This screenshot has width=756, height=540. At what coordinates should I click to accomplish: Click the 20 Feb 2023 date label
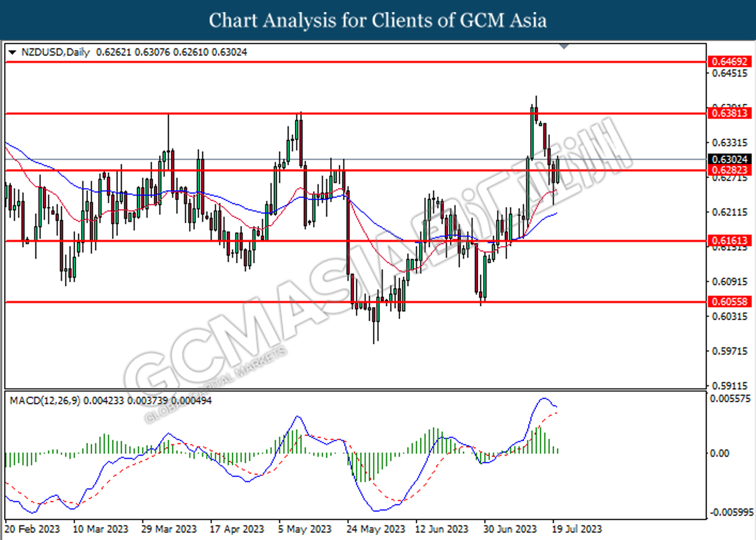coord(32,529)
